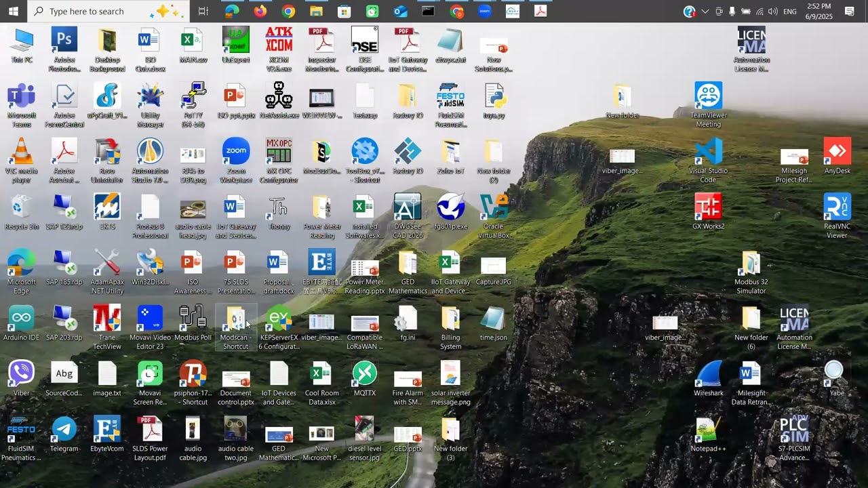The image size is (868, 488).
Task: Launch Automation Studio 7.0 icon
Action: [150, 161]
